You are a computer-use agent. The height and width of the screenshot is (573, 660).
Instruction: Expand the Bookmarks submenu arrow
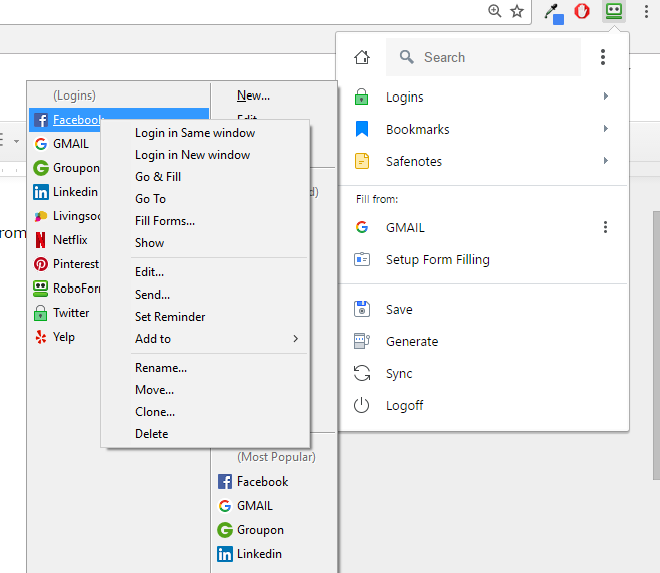[606, 128]
